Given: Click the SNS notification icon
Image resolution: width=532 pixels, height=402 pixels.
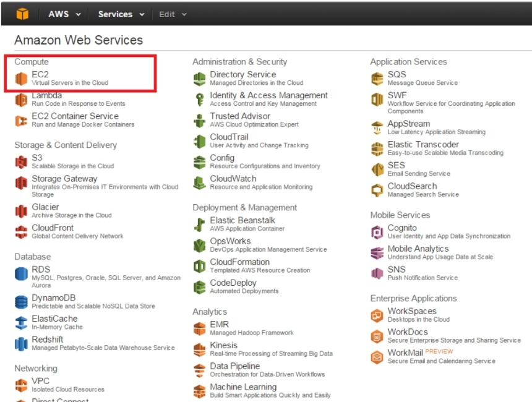Looking at the screenshot, I should pos(377,273).
